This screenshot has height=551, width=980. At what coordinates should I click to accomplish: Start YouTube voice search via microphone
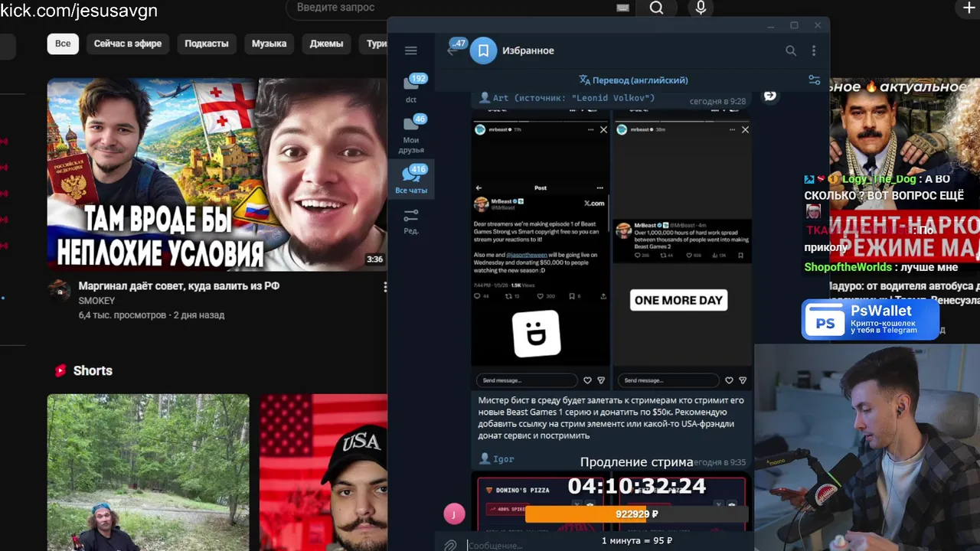tap(701, 8)
